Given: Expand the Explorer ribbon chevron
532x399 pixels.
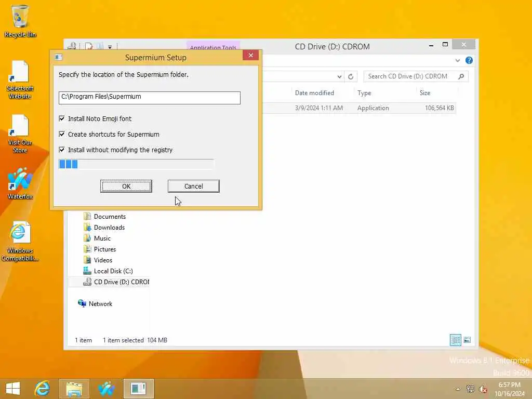Looking at the screenshot, I should [457, 60].
